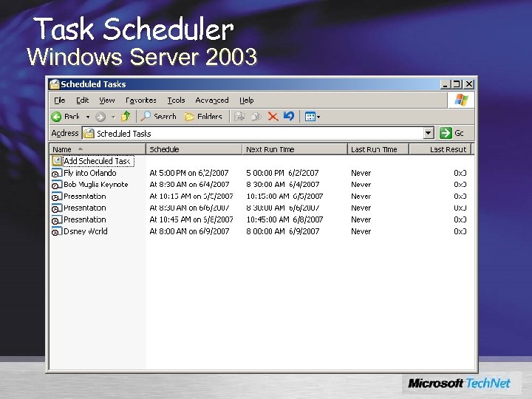Viewport: 532px width, 399px height.
Task: Select the Fly into Orlando task name
Action: 90,173
